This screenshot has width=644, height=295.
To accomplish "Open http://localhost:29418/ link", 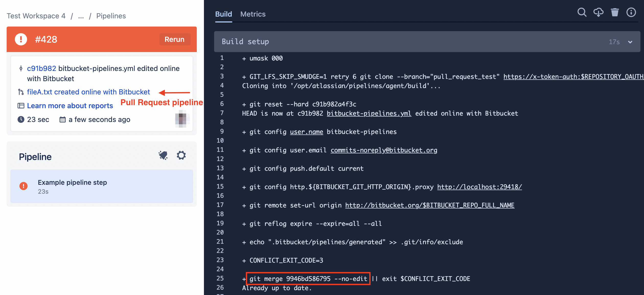I will point(479,187).
